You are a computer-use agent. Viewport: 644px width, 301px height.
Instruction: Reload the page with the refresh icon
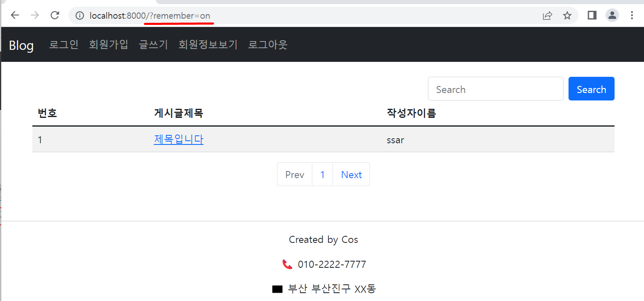point(55,15)
